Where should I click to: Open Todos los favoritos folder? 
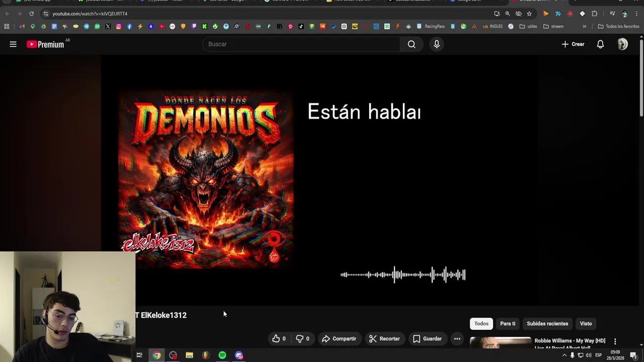point(618,26)
